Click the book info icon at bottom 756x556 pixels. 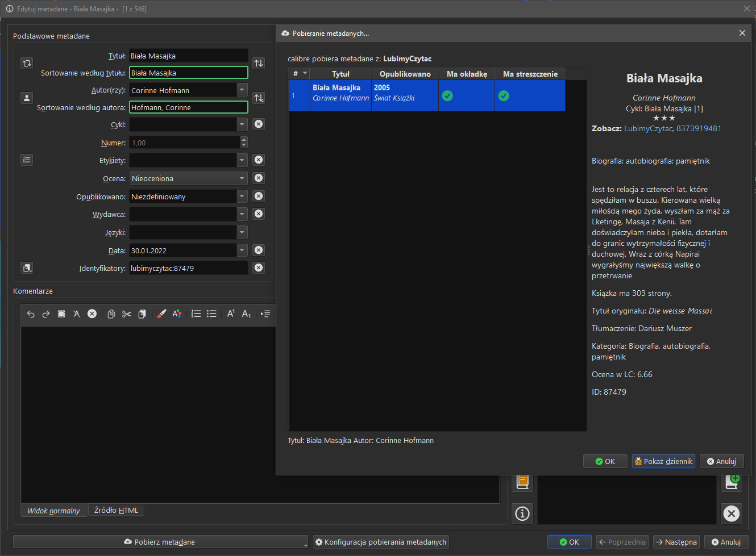point(522,513)
